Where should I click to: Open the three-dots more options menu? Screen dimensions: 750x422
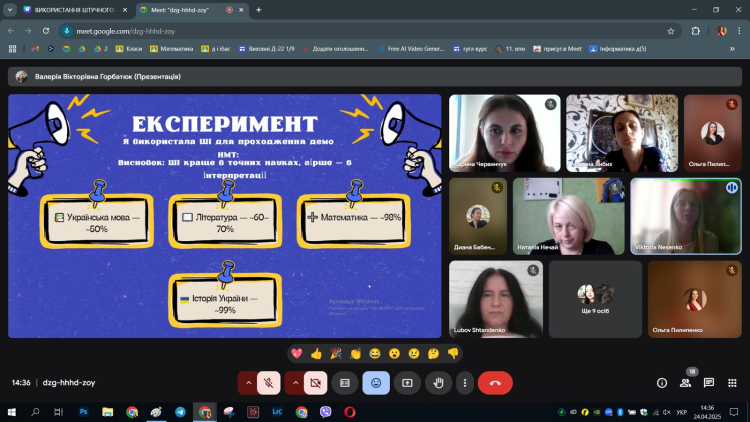(x=464, y=382)
